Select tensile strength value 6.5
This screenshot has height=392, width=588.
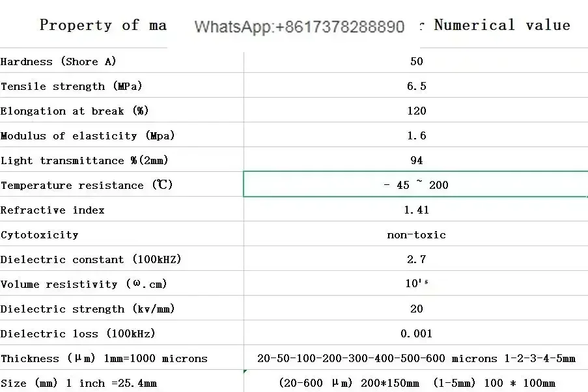(416, 85)
